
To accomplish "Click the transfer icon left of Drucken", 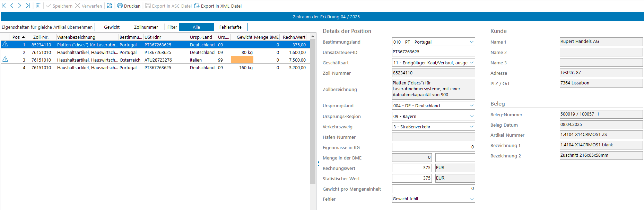I will (x=109, y=6).
